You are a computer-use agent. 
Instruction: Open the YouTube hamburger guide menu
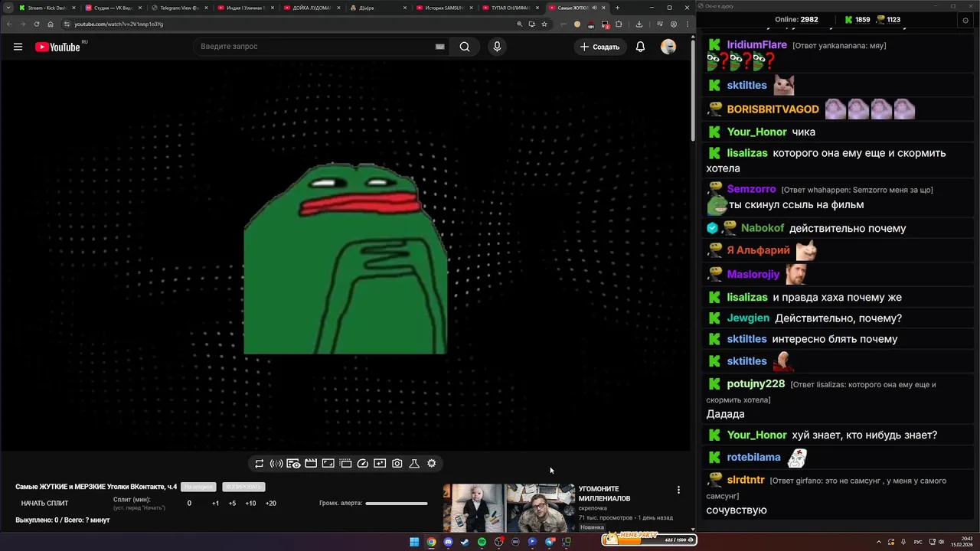point(18,47)
